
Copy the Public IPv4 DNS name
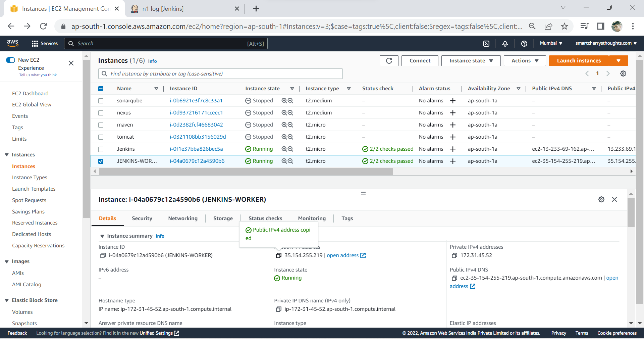coord(454,278)
